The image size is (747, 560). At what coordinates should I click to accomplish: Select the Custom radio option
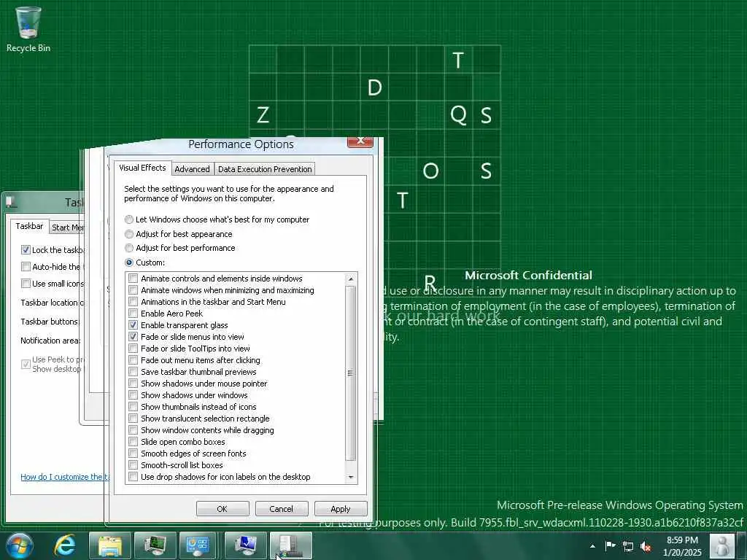pos(145,262)
